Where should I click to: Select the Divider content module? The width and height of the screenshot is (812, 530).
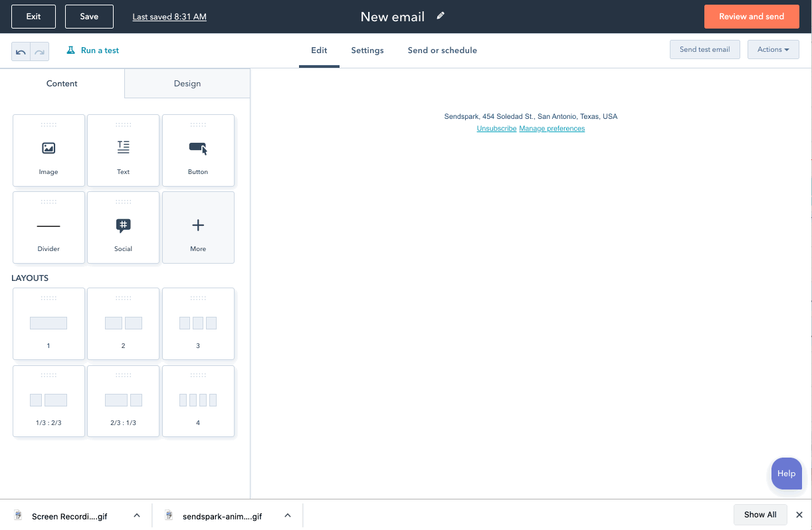(x=49, y=227)
